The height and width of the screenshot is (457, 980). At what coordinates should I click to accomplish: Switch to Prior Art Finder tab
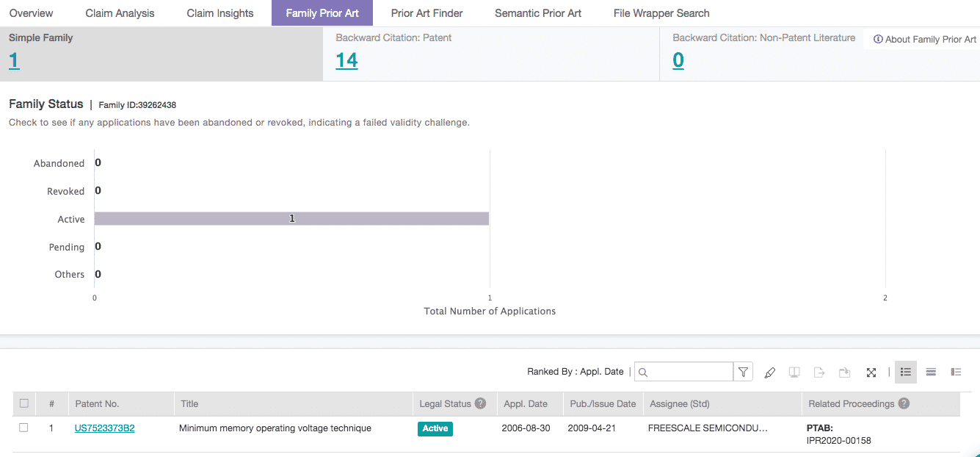tap(427, 13)
